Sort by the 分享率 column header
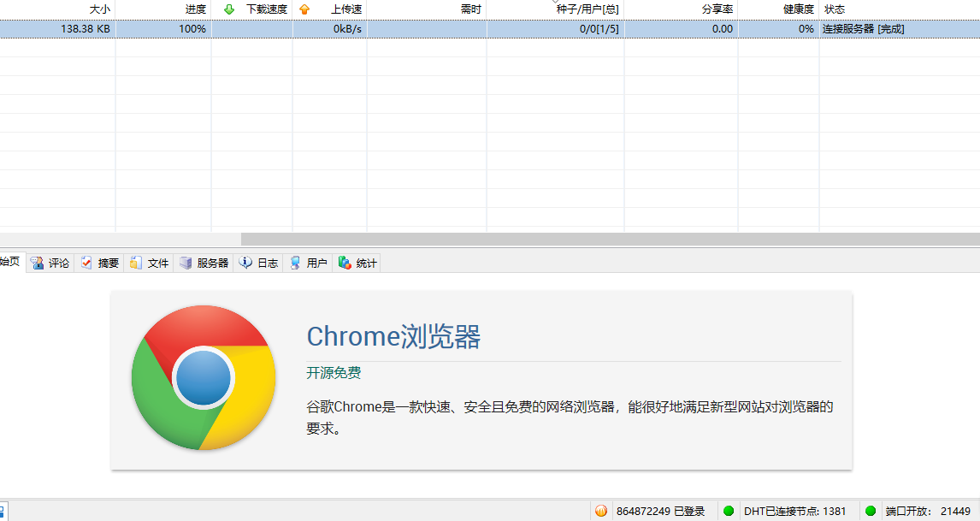The image size is (980, 521). [682, 9]
